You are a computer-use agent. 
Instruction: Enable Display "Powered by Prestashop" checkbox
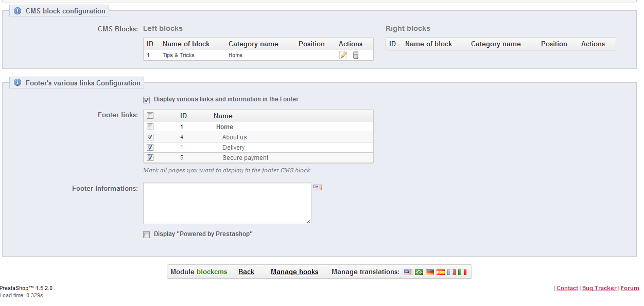tap(147, 235)
